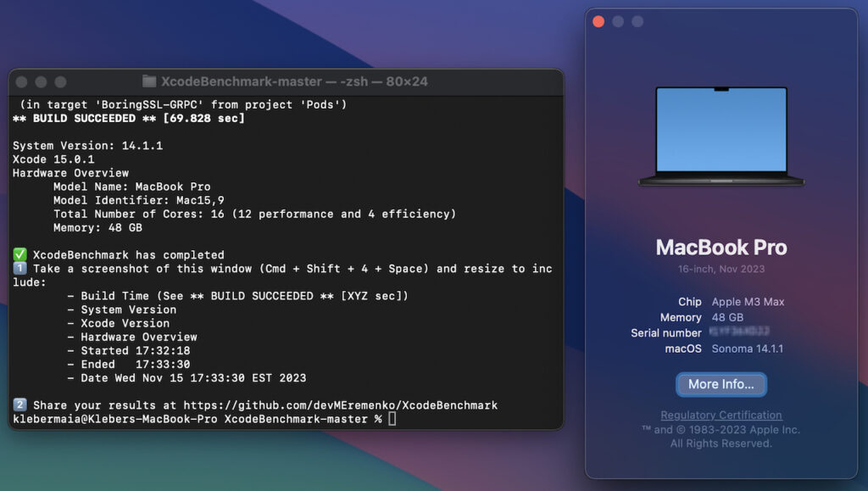This screenshot has width=868, height=491.
Task: Click the numbered '2' badge icon in Terminal
Action: [x=19, y=405]
